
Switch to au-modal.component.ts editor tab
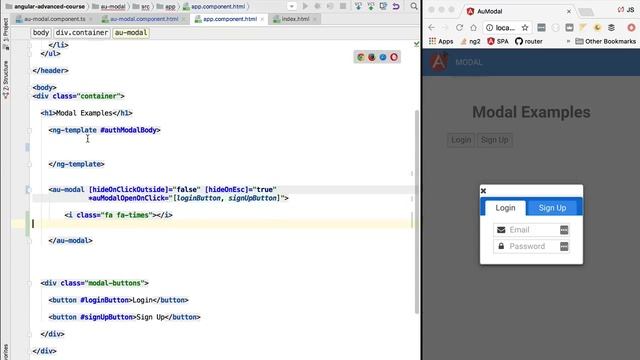pyautogui.click(x=55, y=19)
